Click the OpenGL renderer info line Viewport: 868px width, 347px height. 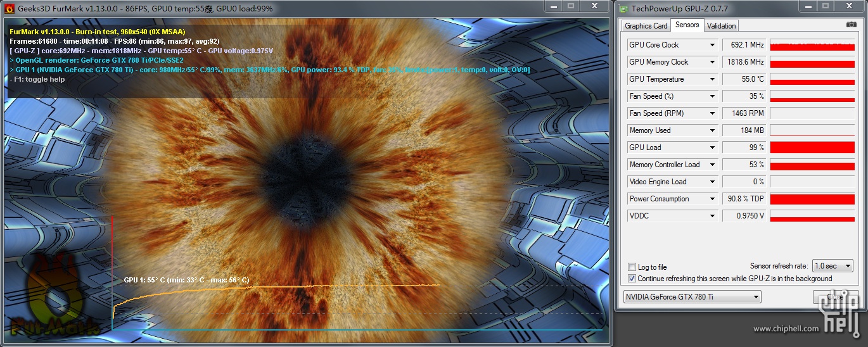pos(96,60)
